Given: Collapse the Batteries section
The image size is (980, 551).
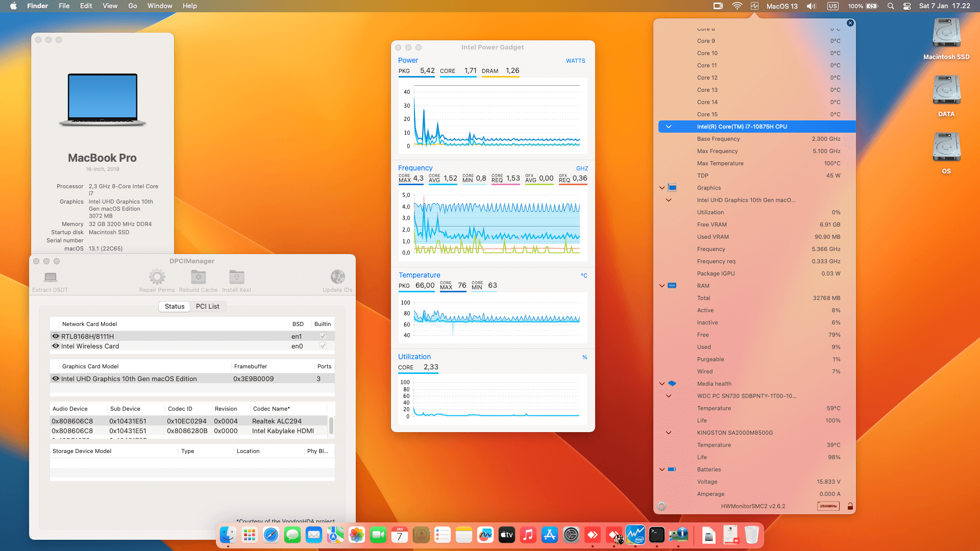Looking at the screenshot, I should click(662, 469).
